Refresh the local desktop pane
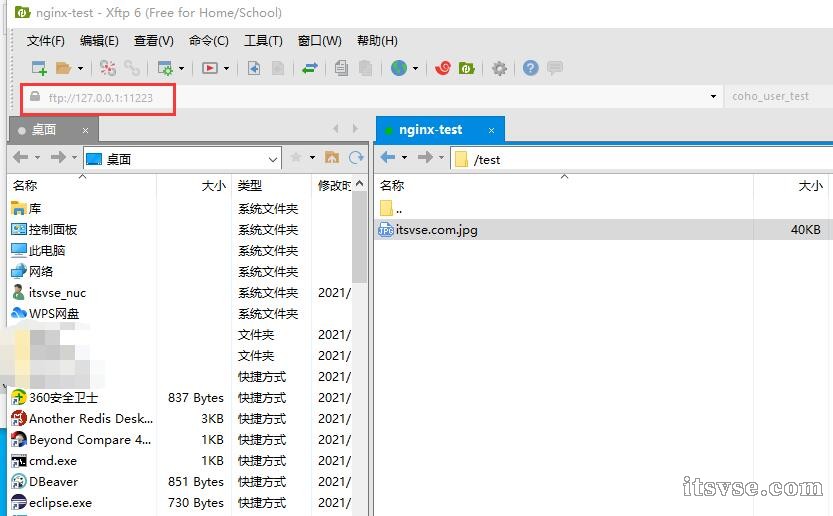Image resolution: width=833 pixels, height=516 pixels. point(355,158)
